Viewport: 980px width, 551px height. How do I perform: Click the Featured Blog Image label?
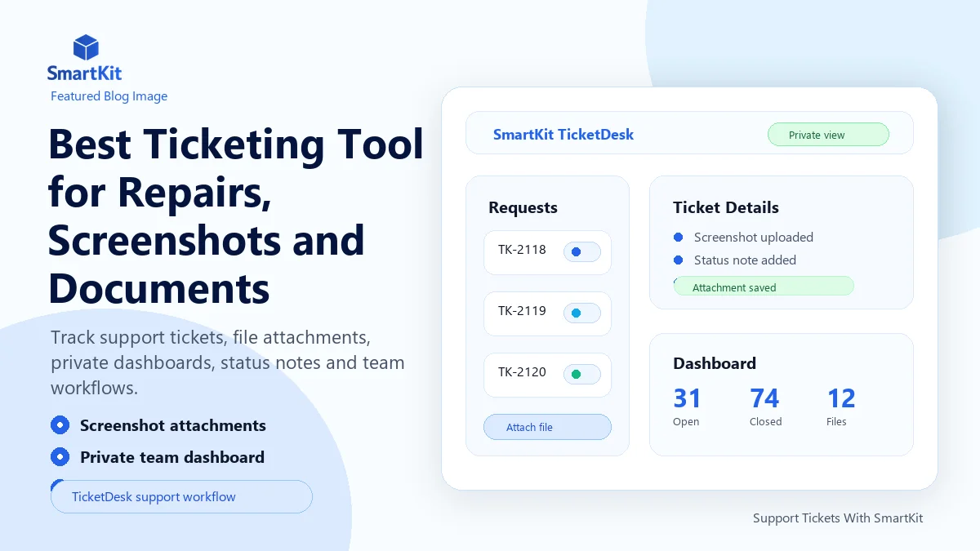(x=109, y=96)
